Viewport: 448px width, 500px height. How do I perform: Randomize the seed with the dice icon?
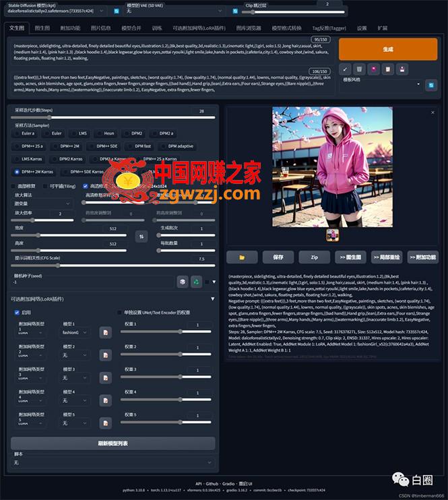coord(183,282)
